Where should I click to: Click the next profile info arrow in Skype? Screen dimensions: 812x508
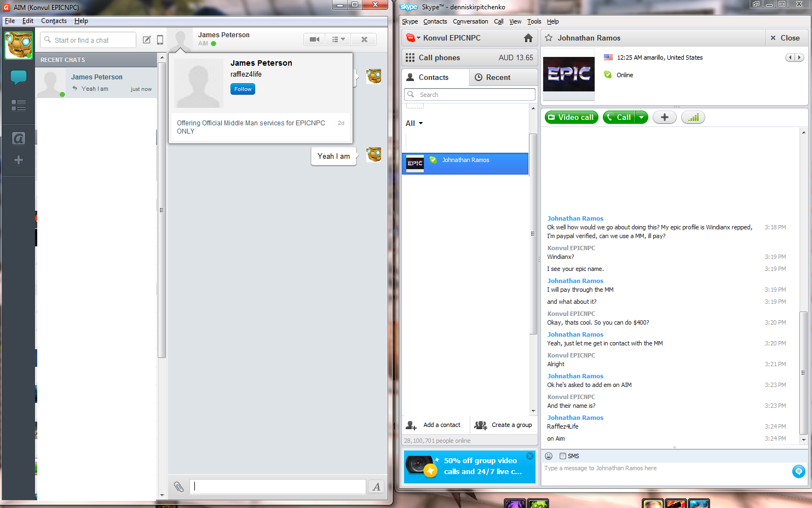(x=799, y=57)
